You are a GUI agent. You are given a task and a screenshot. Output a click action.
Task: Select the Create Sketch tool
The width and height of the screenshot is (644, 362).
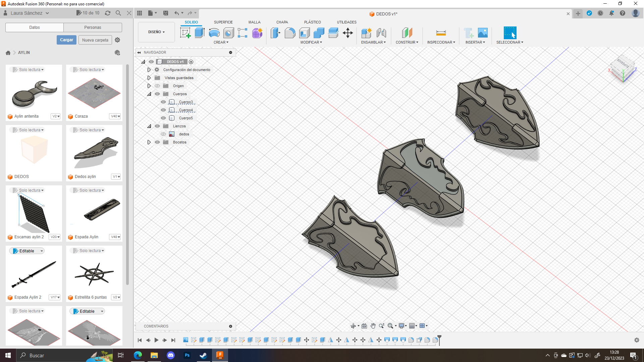185,33
